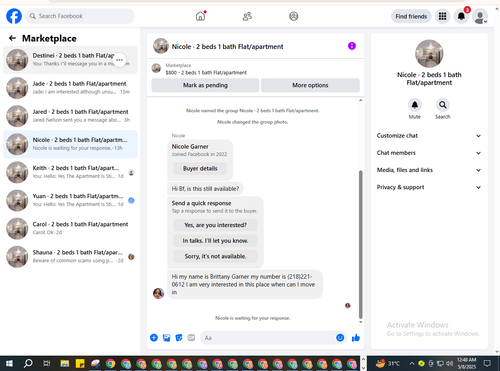Open the purple conversation info icon
Viewport: 500px width, 371px height.
[352, 46]
